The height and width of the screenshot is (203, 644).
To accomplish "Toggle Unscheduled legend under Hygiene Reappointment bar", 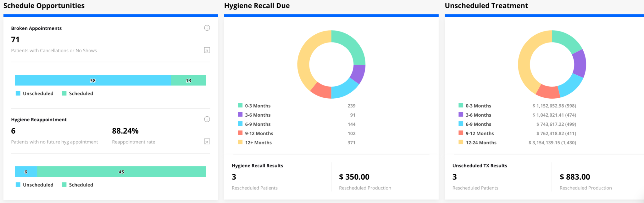I will coord(35,185).
